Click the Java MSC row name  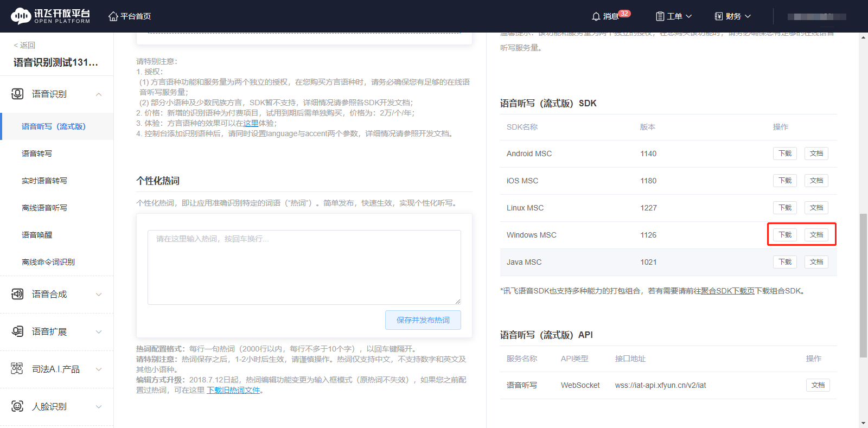[x=524, y=262]
